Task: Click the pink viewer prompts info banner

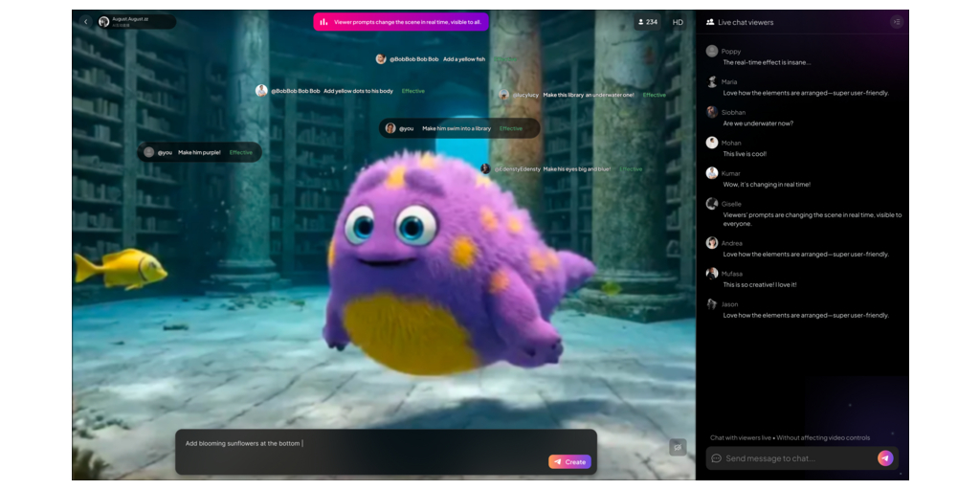Action: point(401,22)
